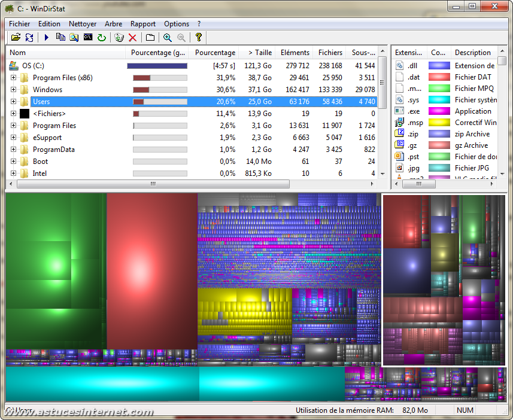Screen dimensions: 513x420
Task: Open the Edition menu
Action: [49, 24]
